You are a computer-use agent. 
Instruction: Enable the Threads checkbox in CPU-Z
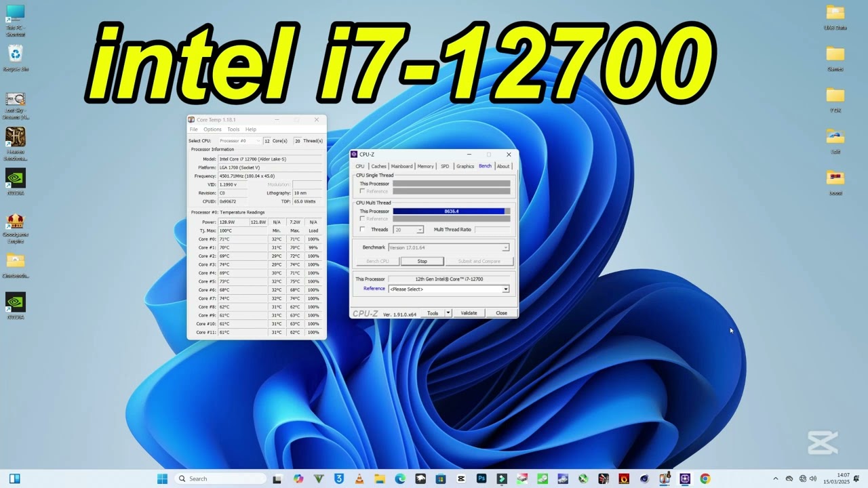[x=362, y=229]
